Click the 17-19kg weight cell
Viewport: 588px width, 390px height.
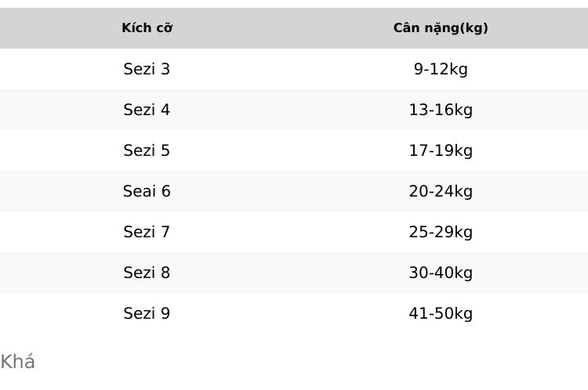coord(441,150)
